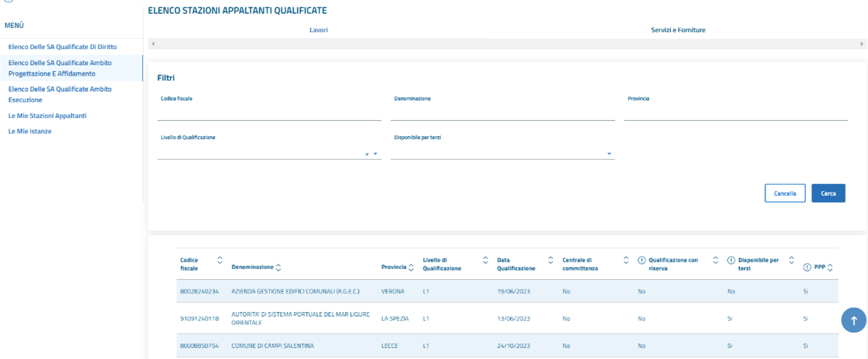The height and width of the screenshot is (359, 868).
Task: Click the info icon next to PPP
Action: click(x=807, y=267)
